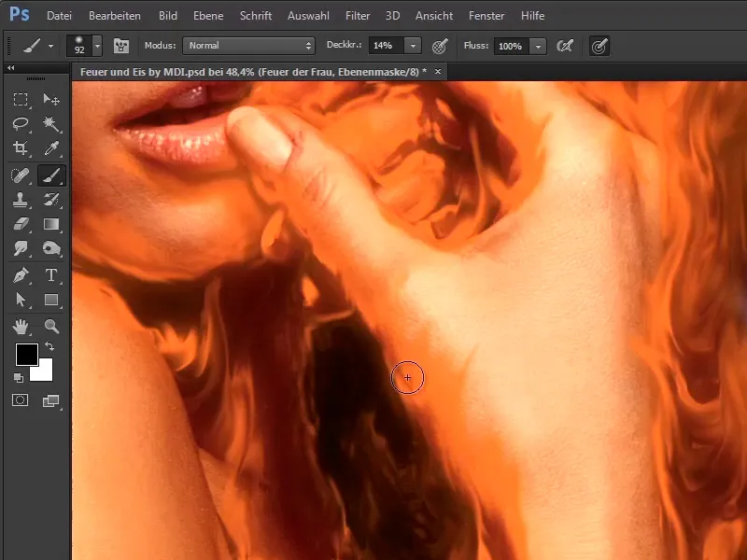Screen dimensions: 747x560
Task: Select the Hand tool
Action: point(20,327)
